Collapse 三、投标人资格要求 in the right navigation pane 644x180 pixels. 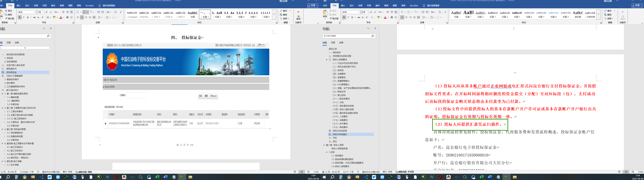(x=327, y=60)
